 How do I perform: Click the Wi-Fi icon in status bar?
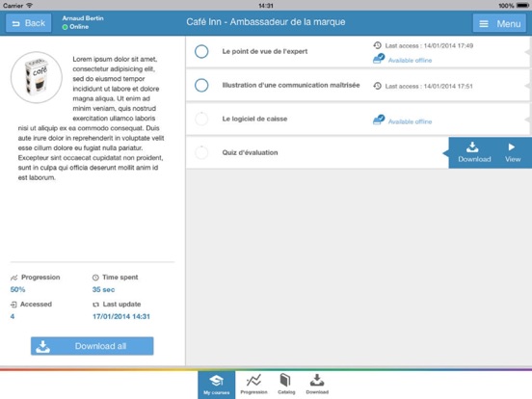tap(30, 5)
